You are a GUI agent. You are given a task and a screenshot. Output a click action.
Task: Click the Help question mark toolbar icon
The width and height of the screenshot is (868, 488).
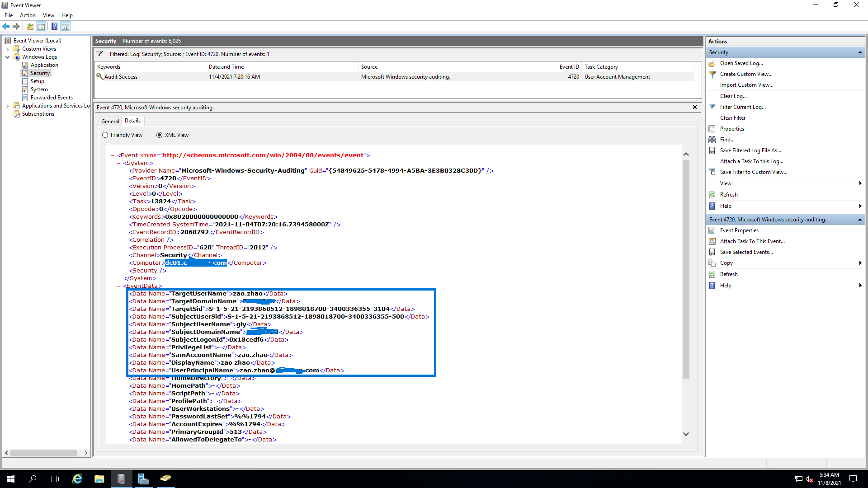[x=54, y=26]
